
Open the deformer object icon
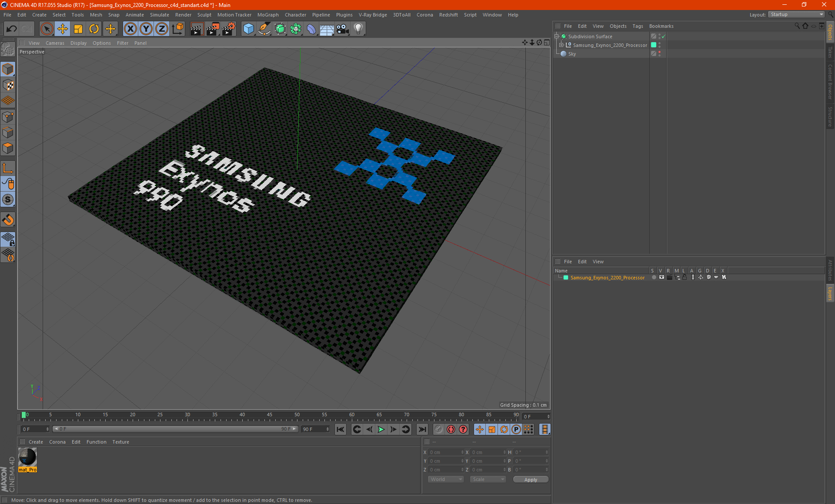[311, 29]
